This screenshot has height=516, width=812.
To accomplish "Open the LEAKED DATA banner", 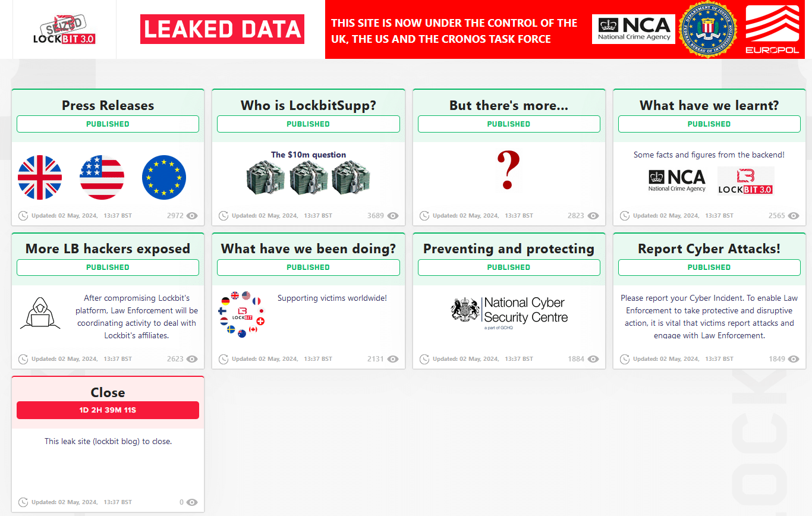I will pos(222,29).
